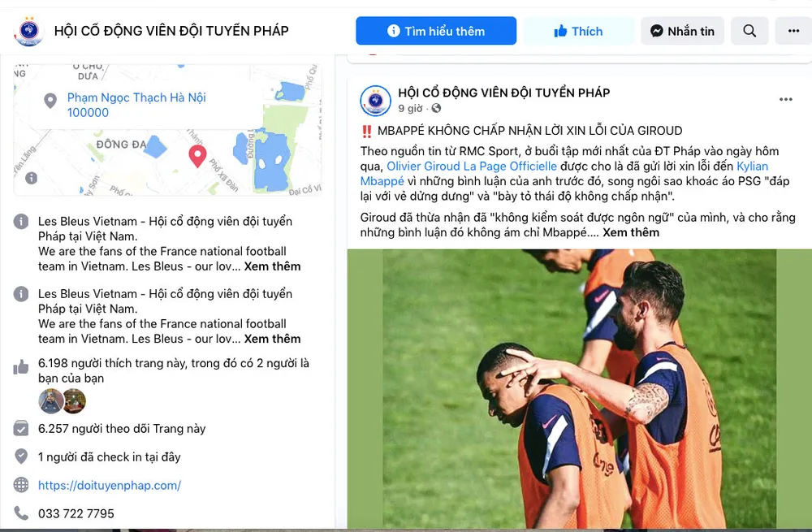Viewport: 812px width, 532px height.
Task: Click the globe public-audience icon on post
Action: pos(437,108)
